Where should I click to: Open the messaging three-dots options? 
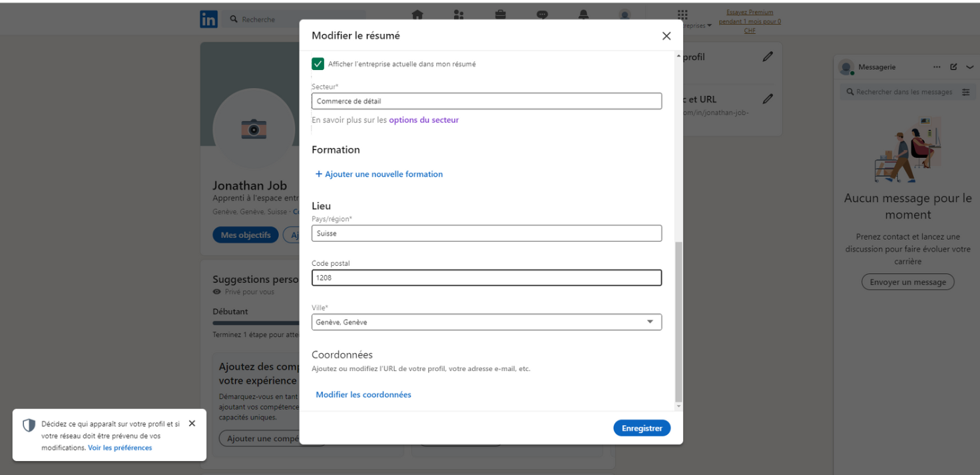(x=937, y=67)
